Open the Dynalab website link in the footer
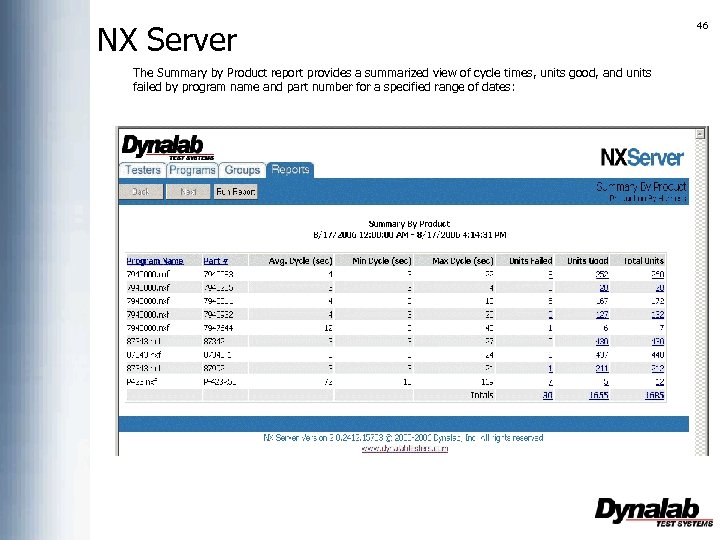This screenshot has width=720, height=540. (405, 449)
